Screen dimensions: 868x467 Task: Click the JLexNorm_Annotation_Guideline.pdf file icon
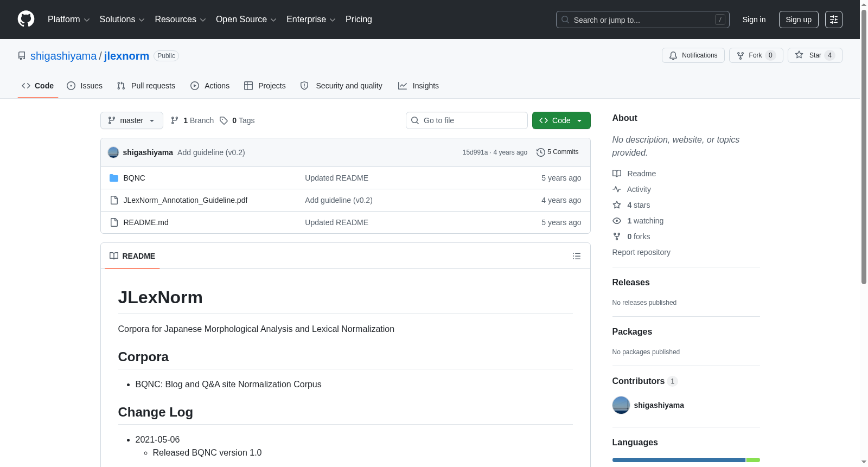114,200
